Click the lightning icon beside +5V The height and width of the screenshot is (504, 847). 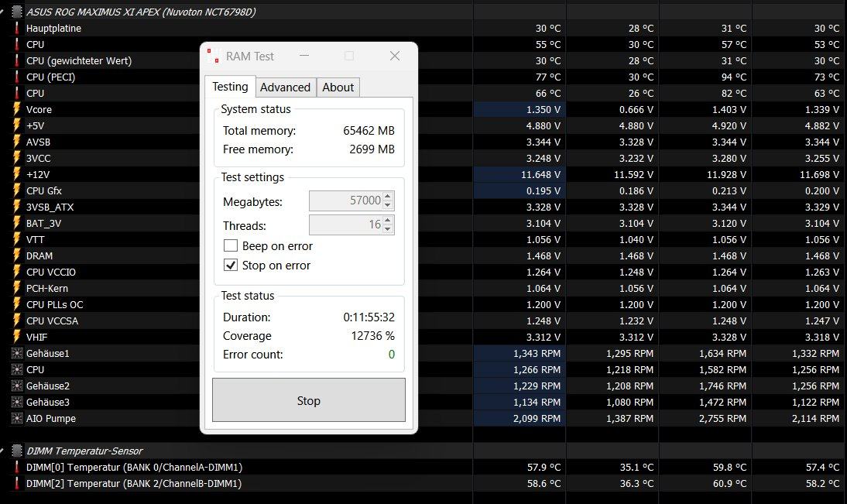(x=17, y=125)
